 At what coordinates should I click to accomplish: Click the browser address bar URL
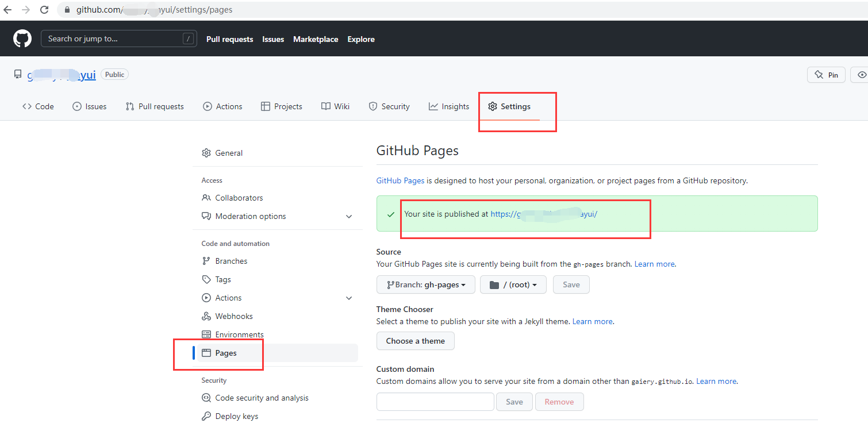point(155,10)
